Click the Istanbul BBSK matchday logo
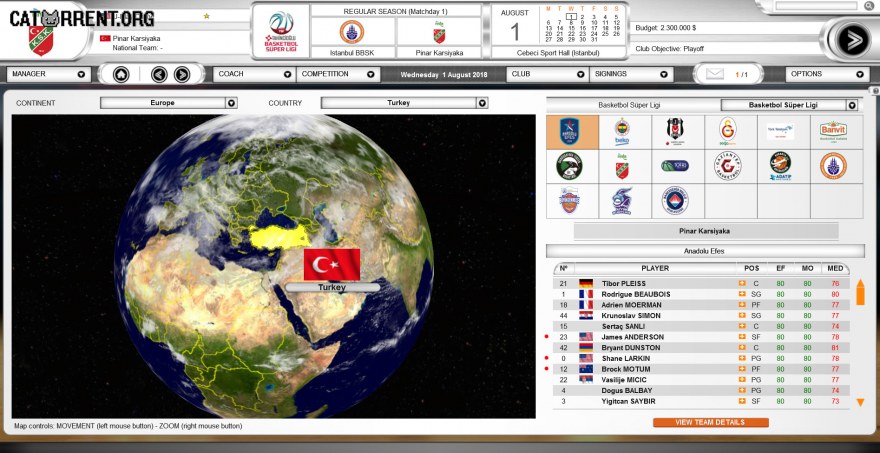The width and height of the screenshot is (880, 453). pyautogui.click(x=352, y=31)
